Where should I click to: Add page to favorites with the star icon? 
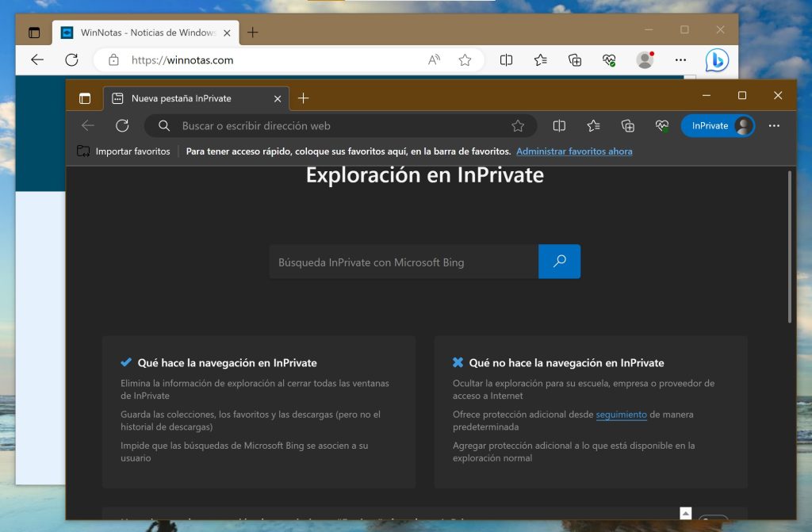(465, 59)
